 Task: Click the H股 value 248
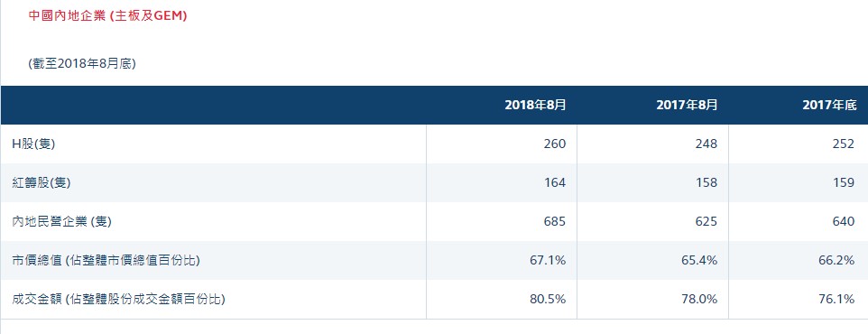click(x=706, y=144)
